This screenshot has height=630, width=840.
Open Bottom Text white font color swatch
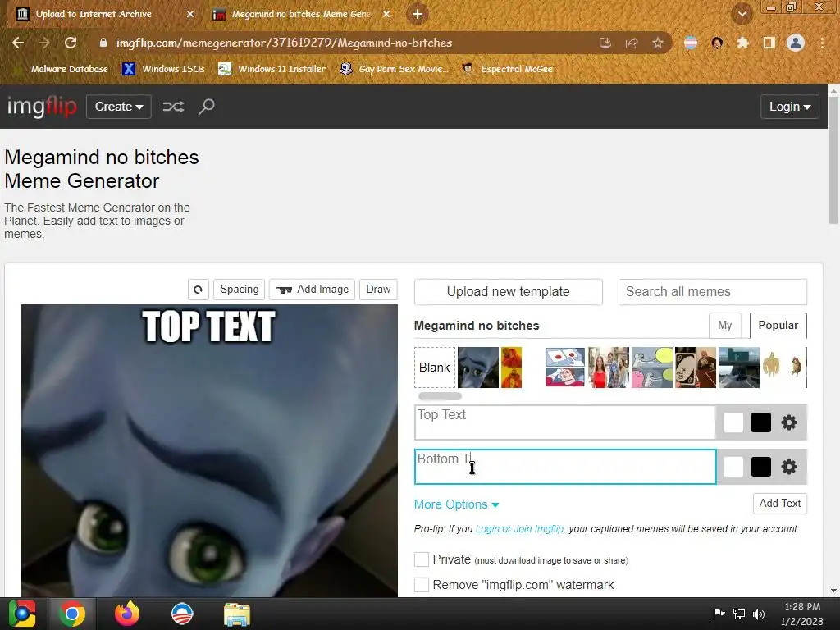tap(733, 467)
